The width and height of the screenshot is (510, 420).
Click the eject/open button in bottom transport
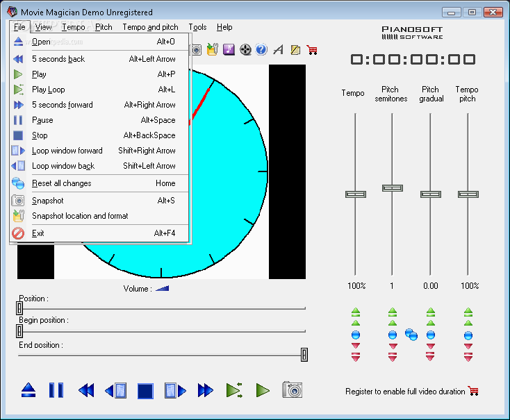coord(28,390)
